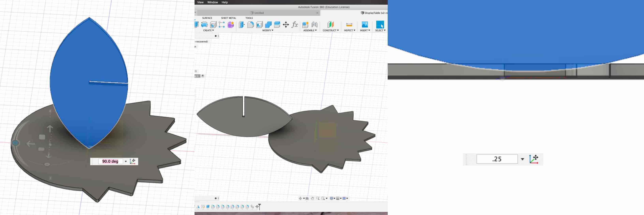Click the axis icon beside .25 field
This screenshot has height=215, width=644.
(534, 159)
